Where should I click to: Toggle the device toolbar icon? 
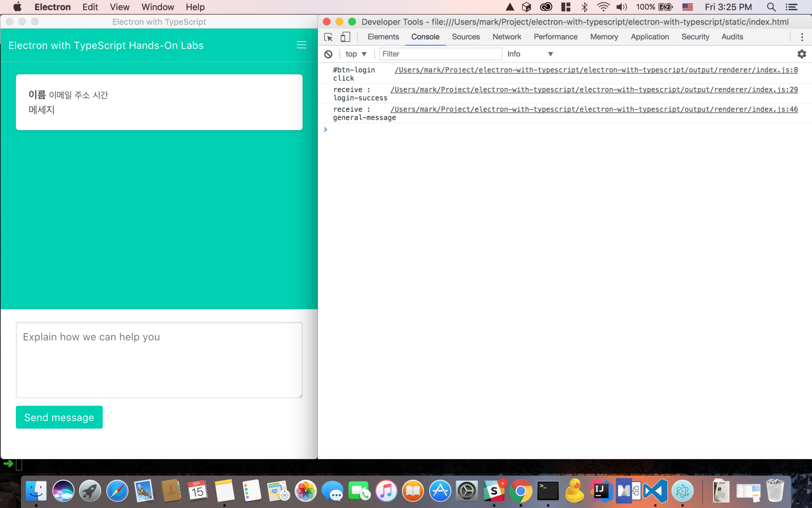[x=345, y=37]
